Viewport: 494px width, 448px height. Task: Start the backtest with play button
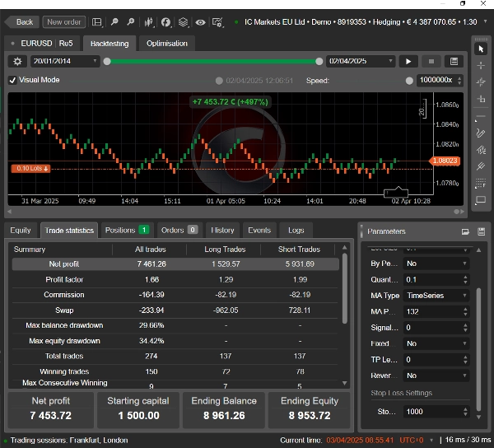408,61
